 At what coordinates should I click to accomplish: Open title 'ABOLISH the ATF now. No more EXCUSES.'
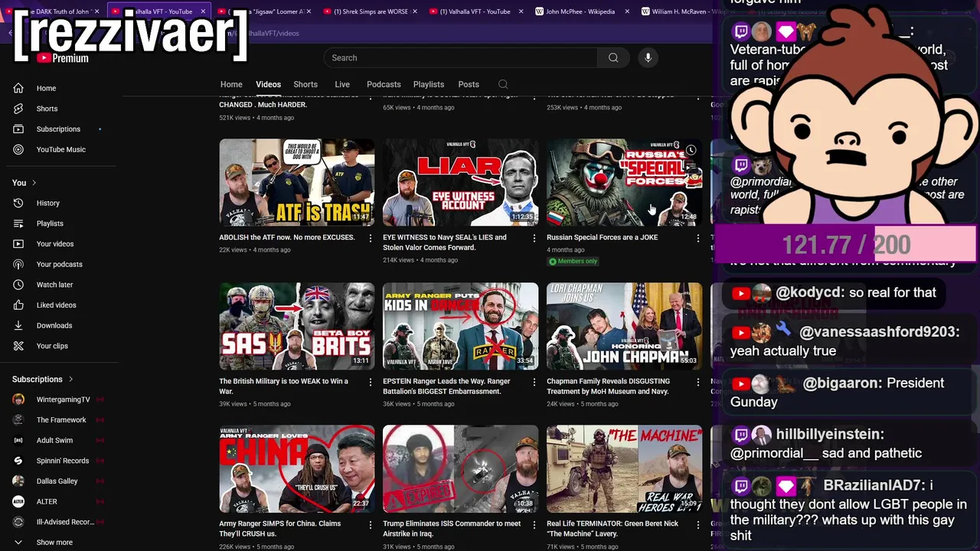[x=287, y=237]
